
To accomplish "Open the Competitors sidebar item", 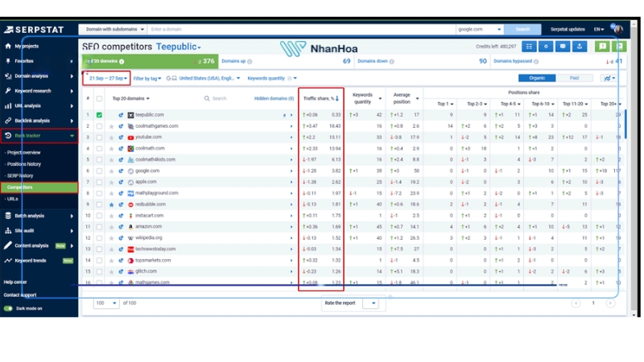I will pyautogui.click(x=39, y=187).
